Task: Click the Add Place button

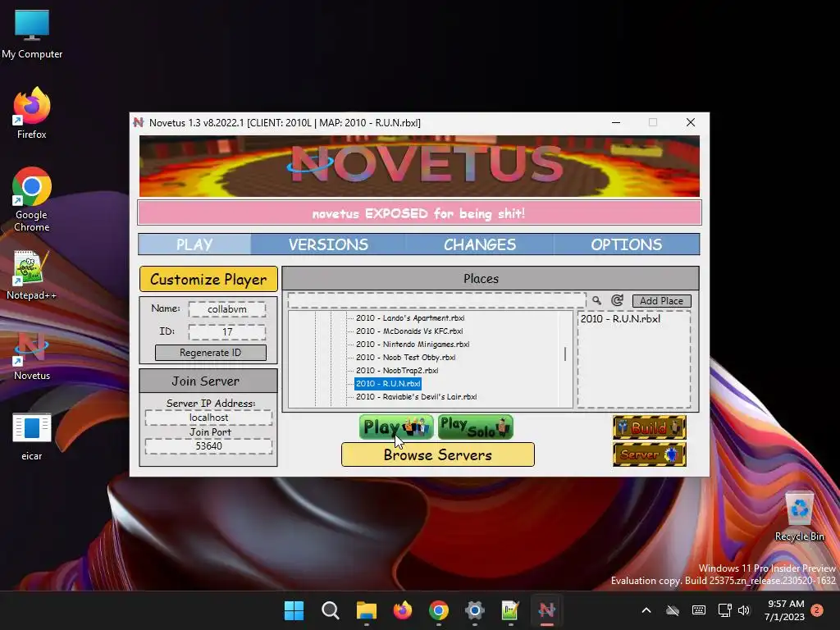Action: (662, 300)
